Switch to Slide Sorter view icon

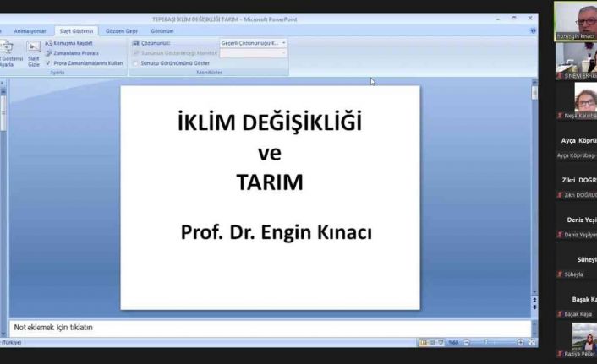click(432, 343)
